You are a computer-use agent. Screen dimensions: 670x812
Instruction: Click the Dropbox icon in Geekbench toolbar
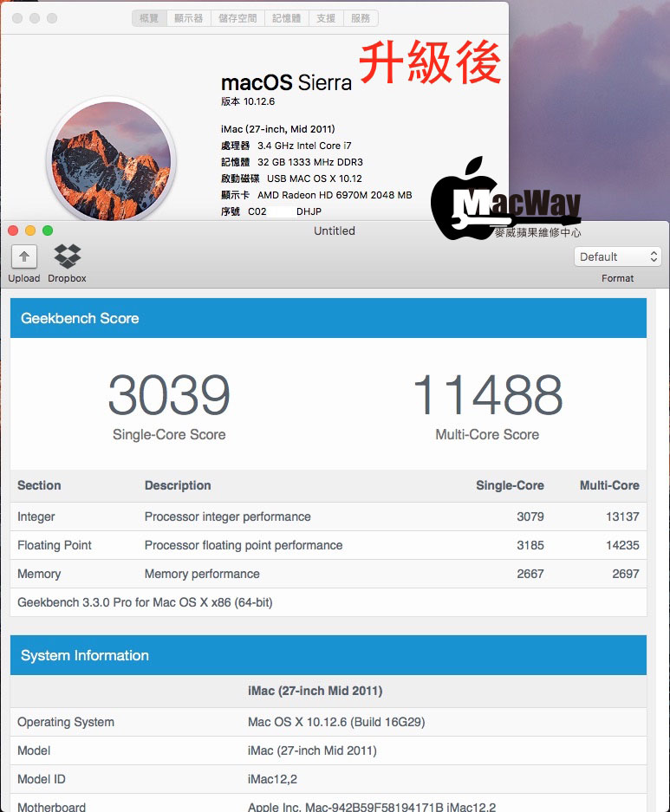[x=68, y=257]
